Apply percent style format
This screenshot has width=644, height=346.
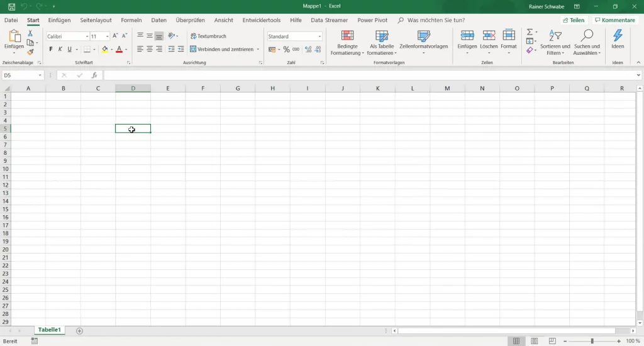tap(286, 49)
